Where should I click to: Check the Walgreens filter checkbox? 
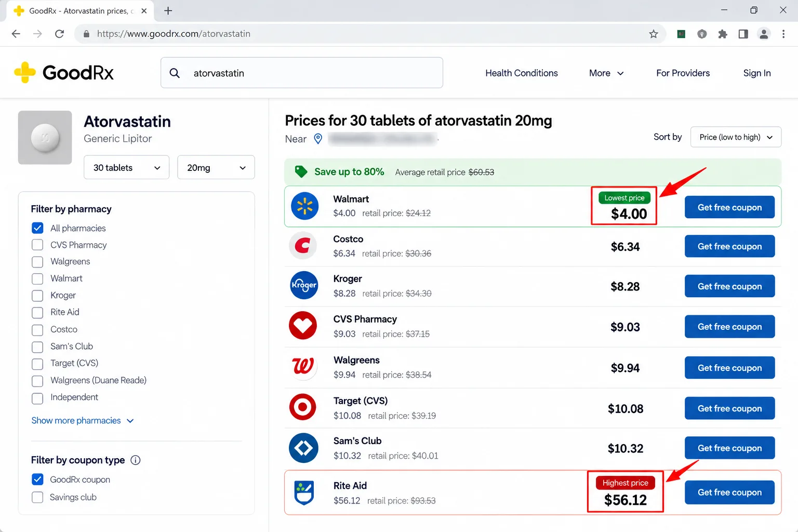coord(37,261)
